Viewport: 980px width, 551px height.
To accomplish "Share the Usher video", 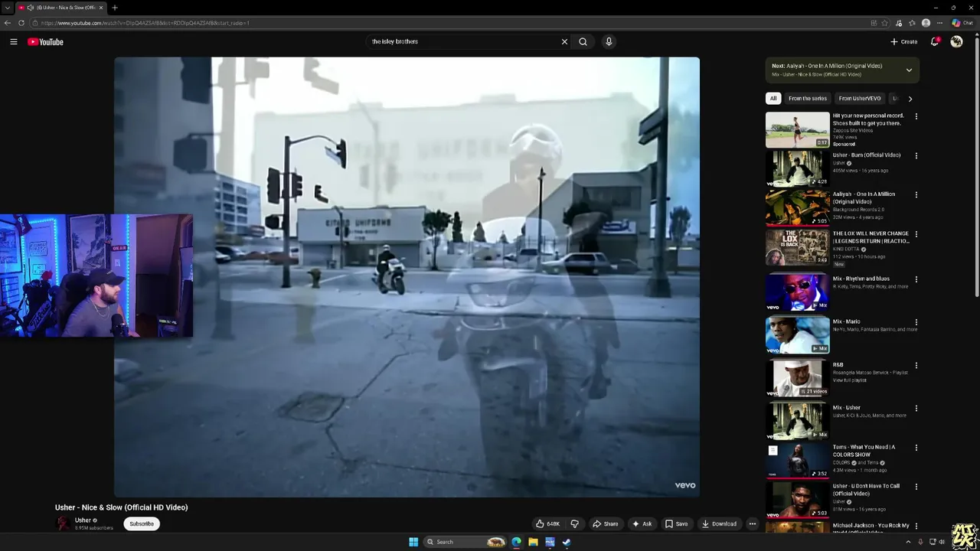I will (x=606, y=524).
